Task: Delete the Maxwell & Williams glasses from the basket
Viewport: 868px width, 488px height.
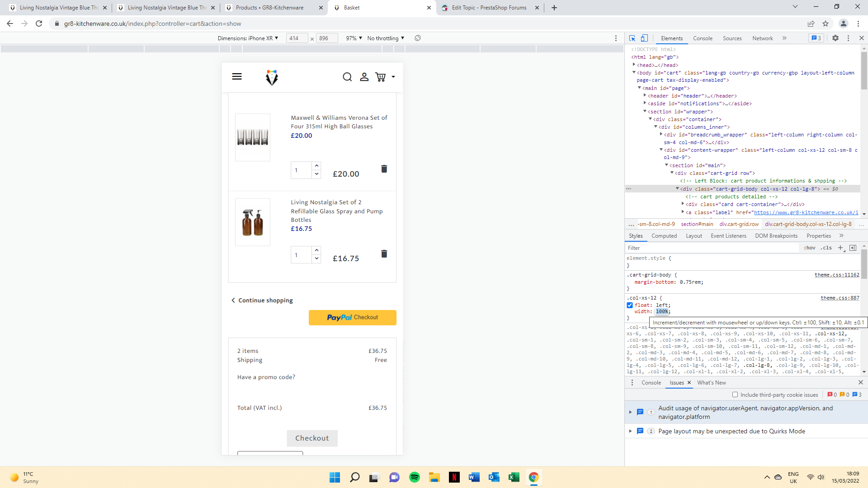Action: pos(384,169)
